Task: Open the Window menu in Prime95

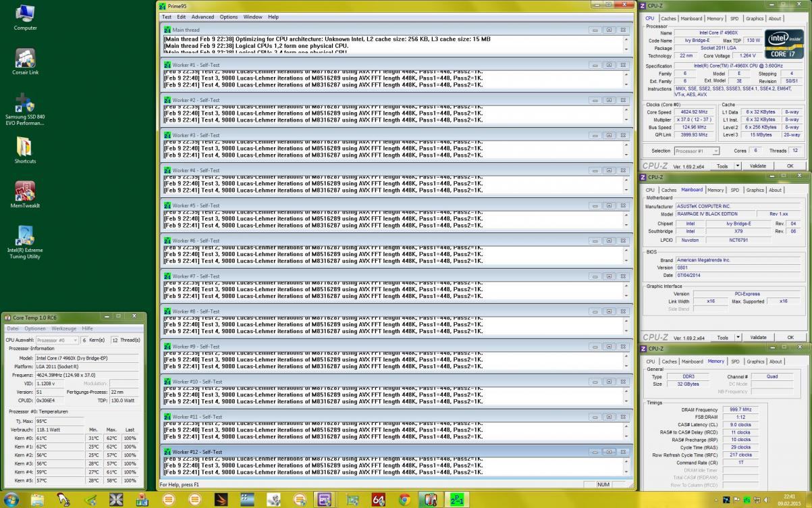Action: [253, 17]
